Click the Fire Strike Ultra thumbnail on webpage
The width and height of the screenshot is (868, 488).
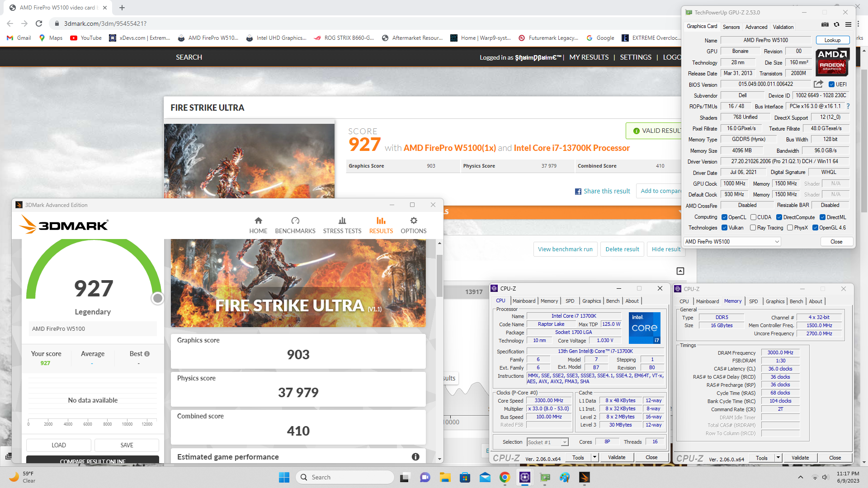tap(249, 161)
